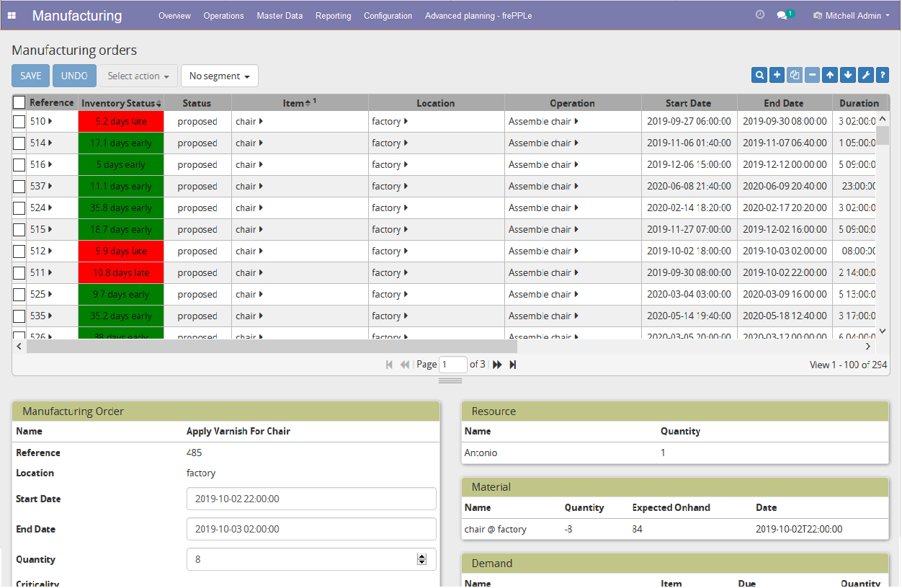Open the Select action dropdown
Image resolution: width=902 pixels, height=588 pixels.
click(138, 76)
